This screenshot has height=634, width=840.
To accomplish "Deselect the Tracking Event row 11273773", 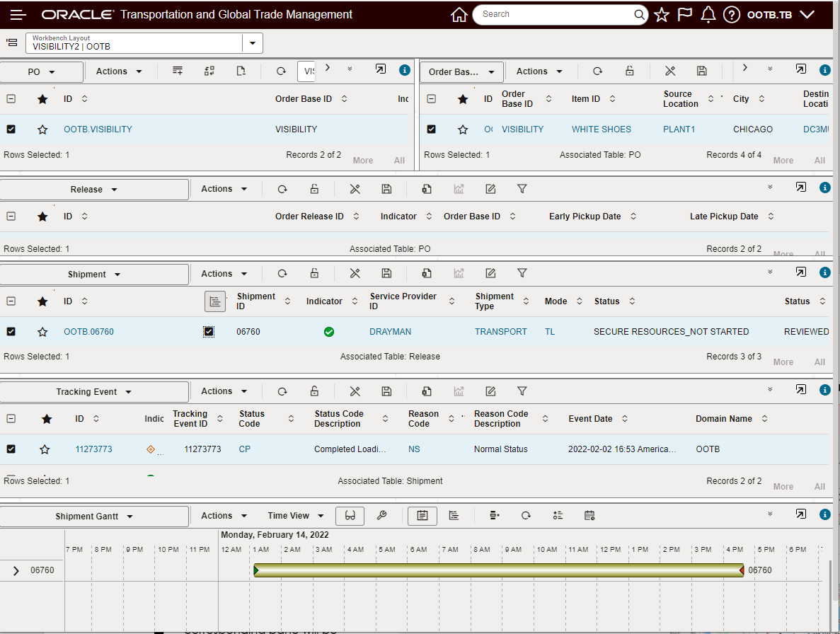I will (x=11, y=449).
